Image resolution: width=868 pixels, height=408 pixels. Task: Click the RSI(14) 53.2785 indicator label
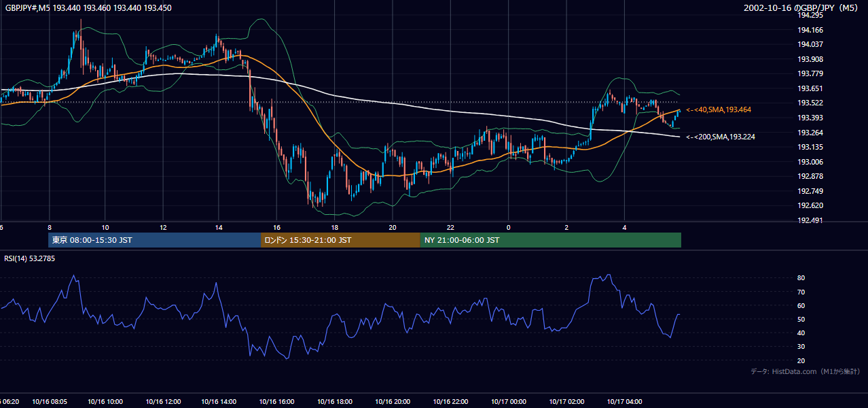click(x=29, y=258)
